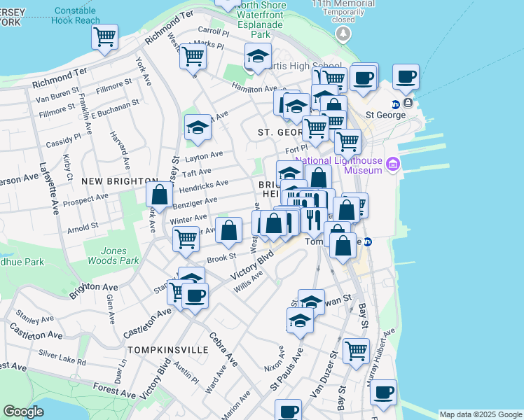The image size is (524, 420).
Task: Click the TOMPKINSVILLE neighborhood label
Action: pos(168,350)
